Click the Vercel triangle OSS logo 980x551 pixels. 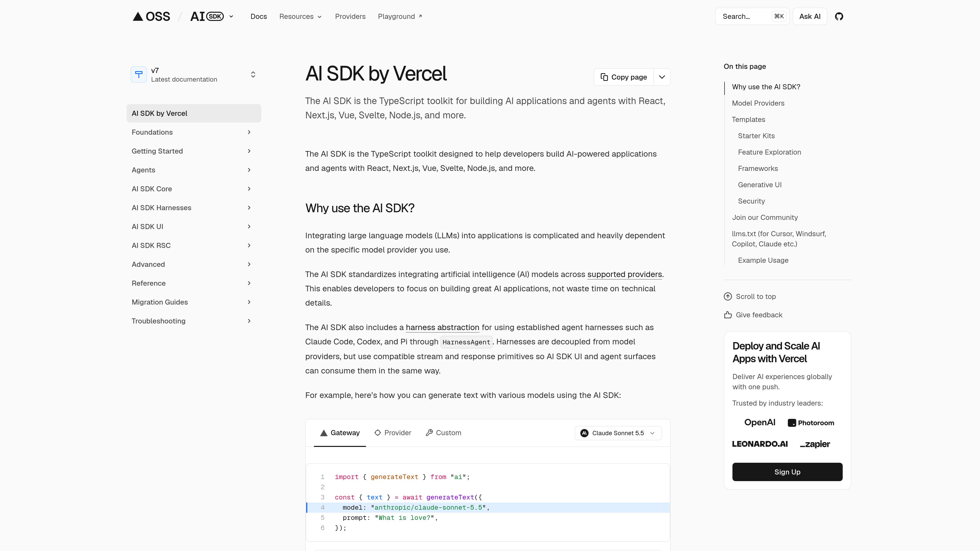(151, 16)
